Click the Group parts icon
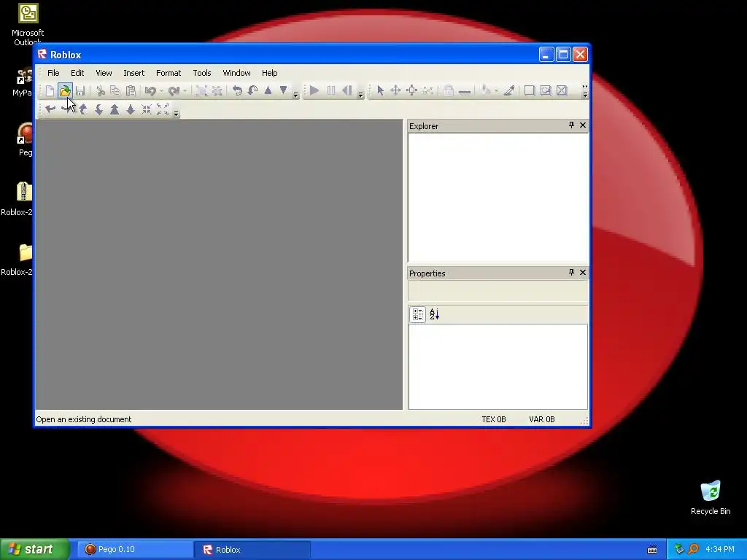The image size is (747, 560). [x=201, y=90]
